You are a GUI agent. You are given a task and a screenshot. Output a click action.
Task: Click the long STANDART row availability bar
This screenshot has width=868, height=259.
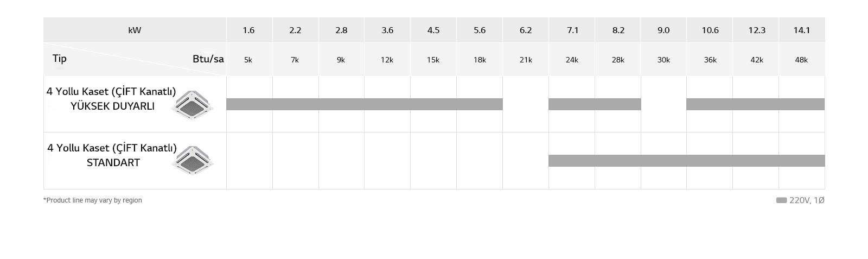point(686,161)
